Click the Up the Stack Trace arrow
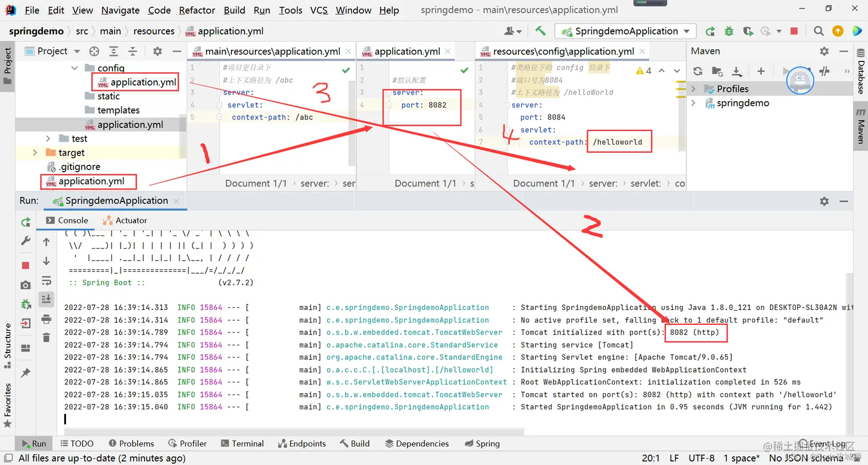 (46, 242)
